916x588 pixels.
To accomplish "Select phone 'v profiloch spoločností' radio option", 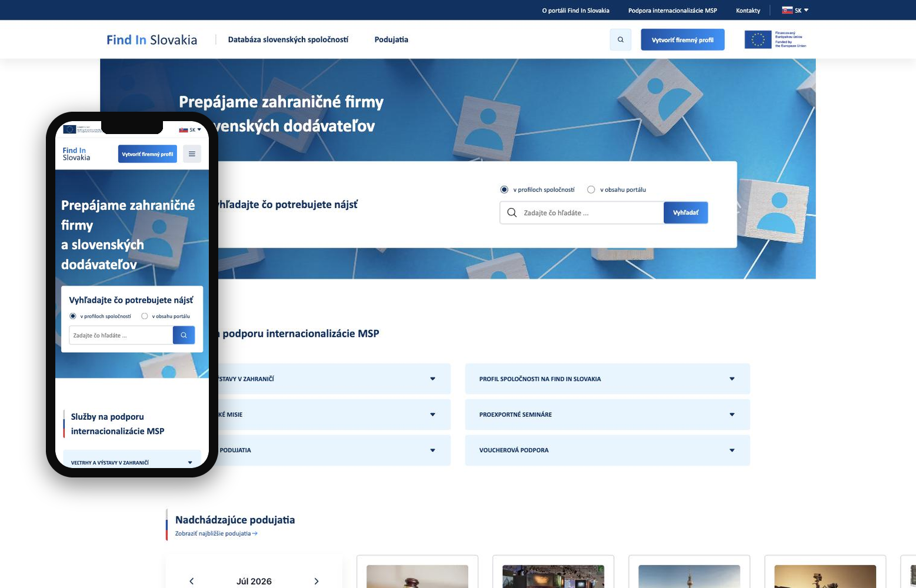I will 73,316.
